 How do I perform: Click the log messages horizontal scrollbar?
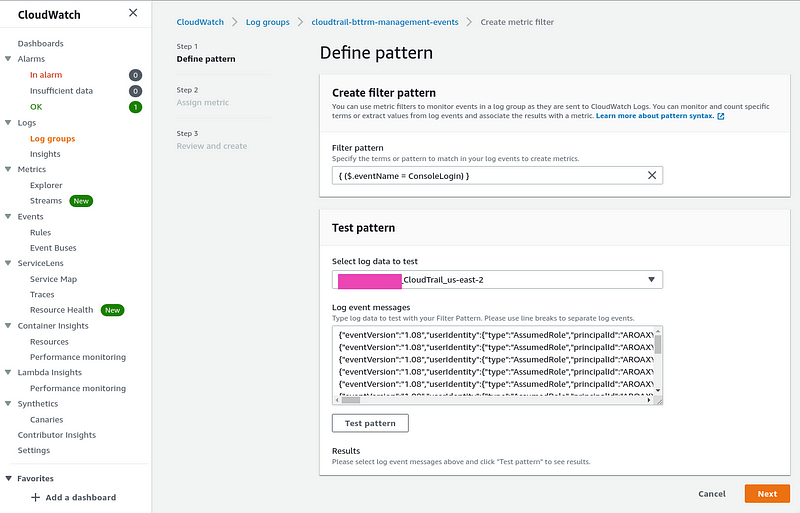pyautogui.click(x=351, y=400)
